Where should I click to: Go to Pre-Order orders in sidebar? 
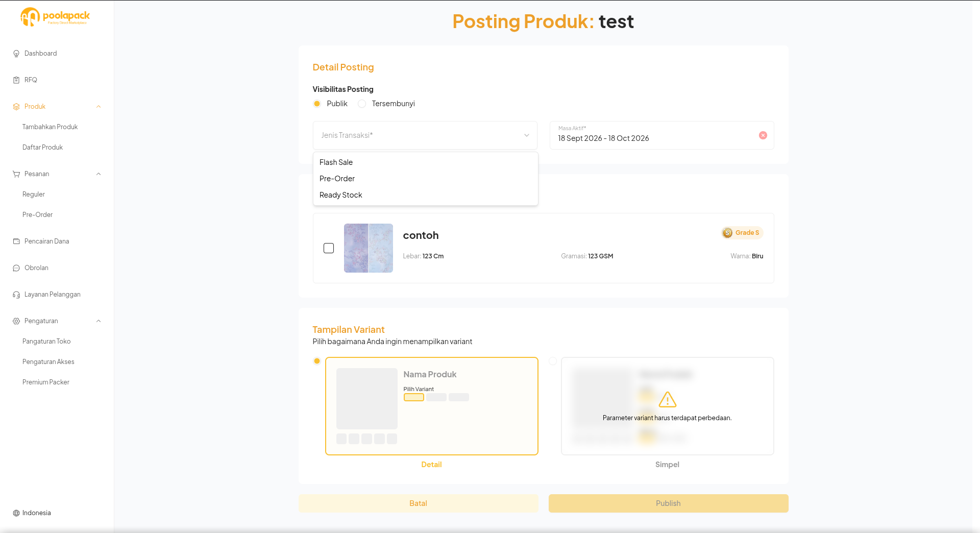(37, 215)
